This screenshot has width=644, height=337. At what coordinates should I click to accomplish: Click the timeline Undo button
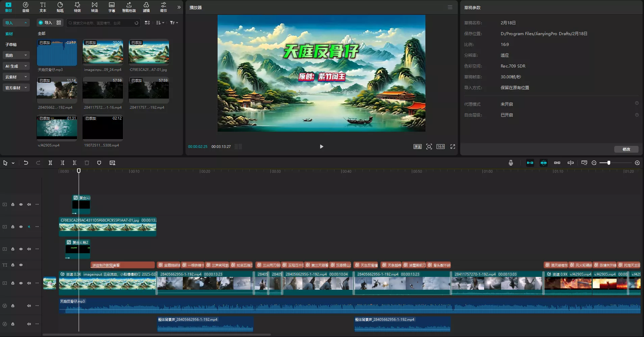pyautogui.click(x=26, y=163)
